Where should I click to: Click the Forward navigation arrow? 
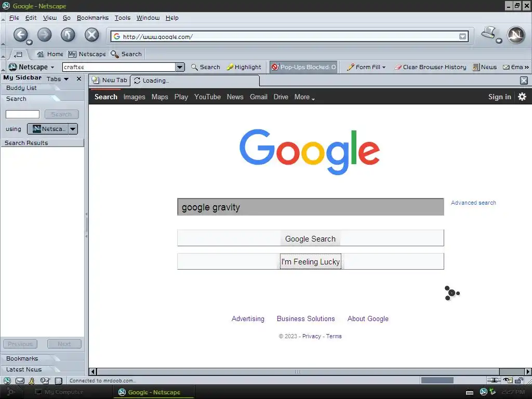pyautogui.click(x=45, y=35)
